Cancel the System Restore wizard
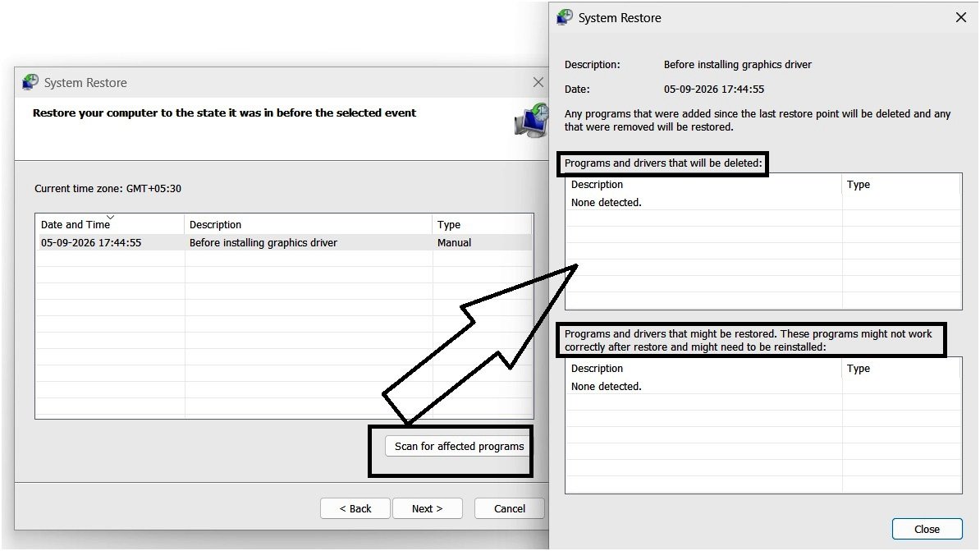Image resolution: width=980 pixels, height=551 pixels. [510, 508]
